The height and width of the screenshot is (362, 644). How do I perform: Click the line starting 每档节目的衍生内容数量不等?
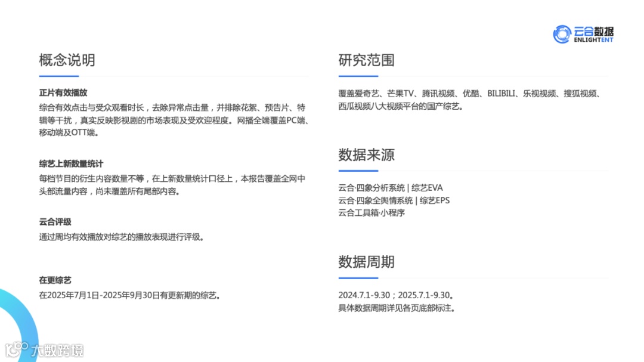point(172,179)
